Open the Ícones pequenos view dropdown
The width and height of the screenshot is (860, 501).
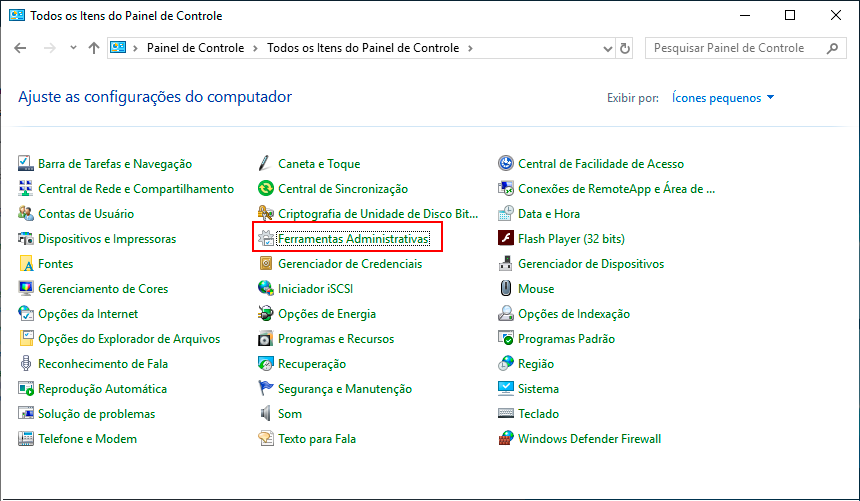click(x=723, y=98)
